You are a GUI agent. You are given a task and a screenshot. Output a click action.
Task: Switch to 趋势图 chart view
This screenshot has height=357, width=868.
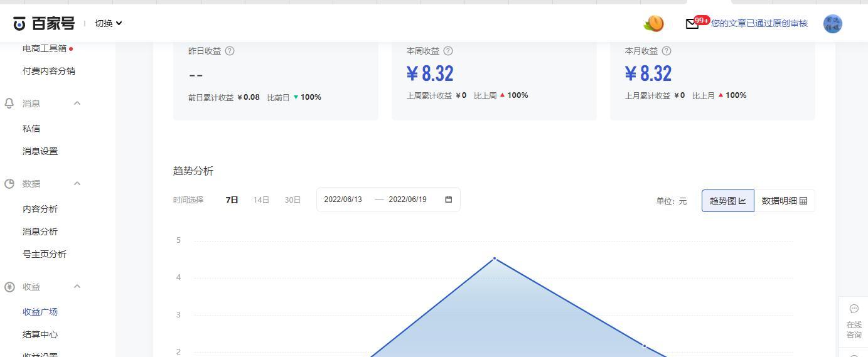728,201
